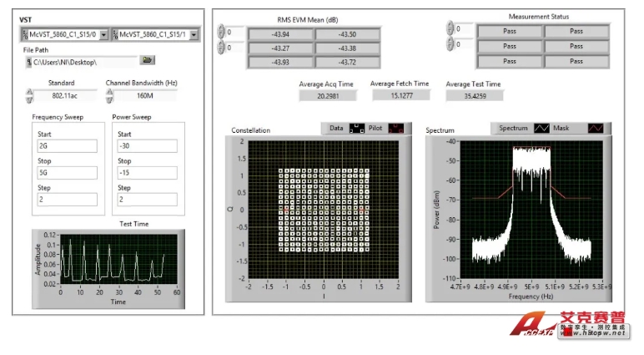Screen dimensions: 644x355
Task: Expand the McVST_5860_C1_S15/1 device dropdown
Action: 194,35
